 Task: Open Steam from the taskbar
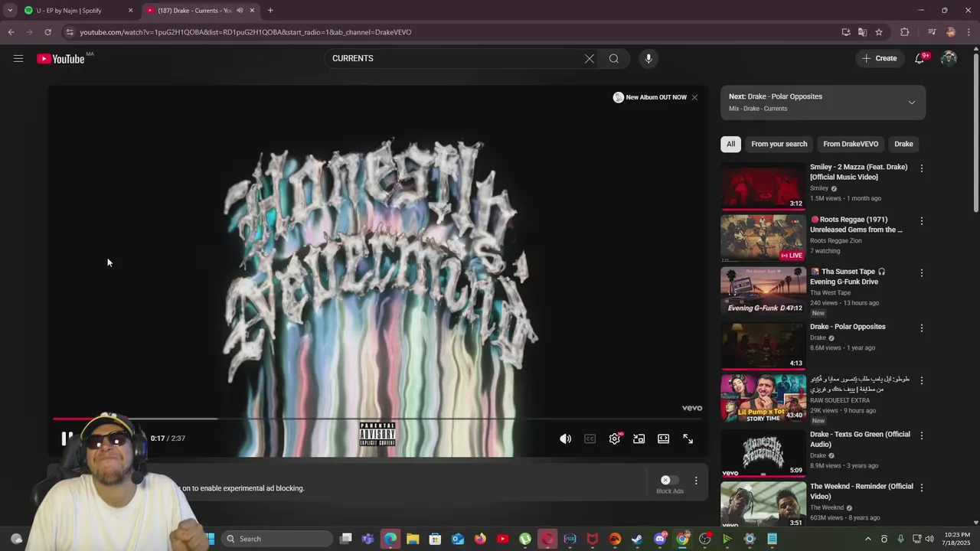637,539
